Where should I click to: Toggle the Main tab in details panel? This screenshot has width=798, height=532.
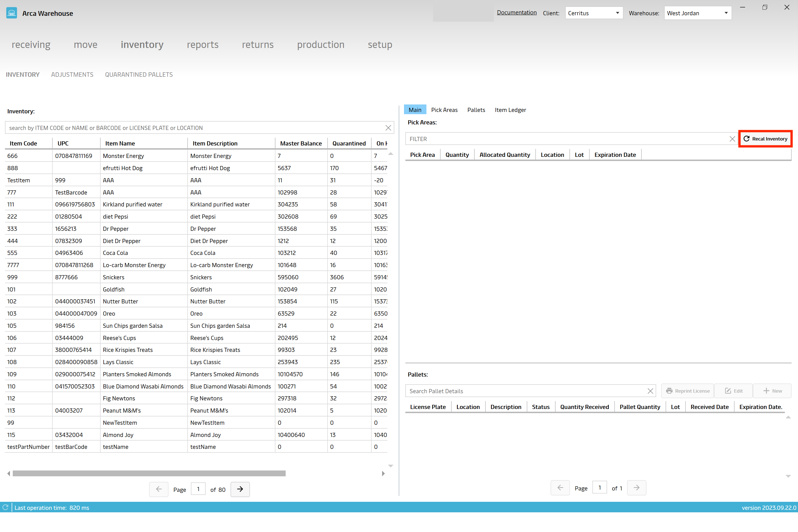tap(416, 109)
